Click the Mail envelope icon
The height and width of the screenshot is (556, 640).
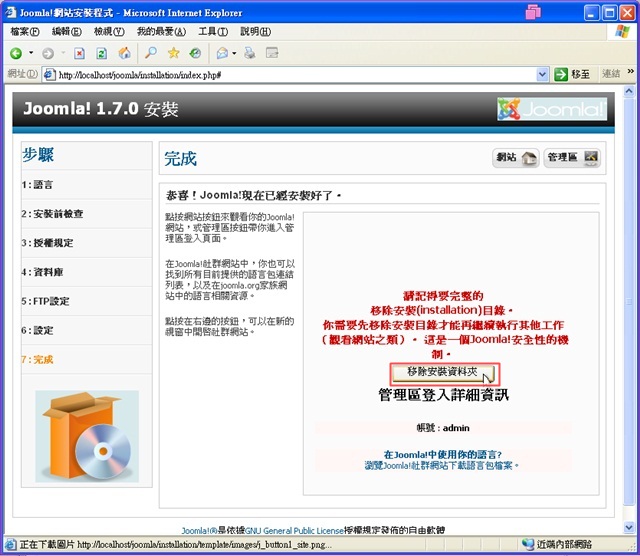pos(222,53)
